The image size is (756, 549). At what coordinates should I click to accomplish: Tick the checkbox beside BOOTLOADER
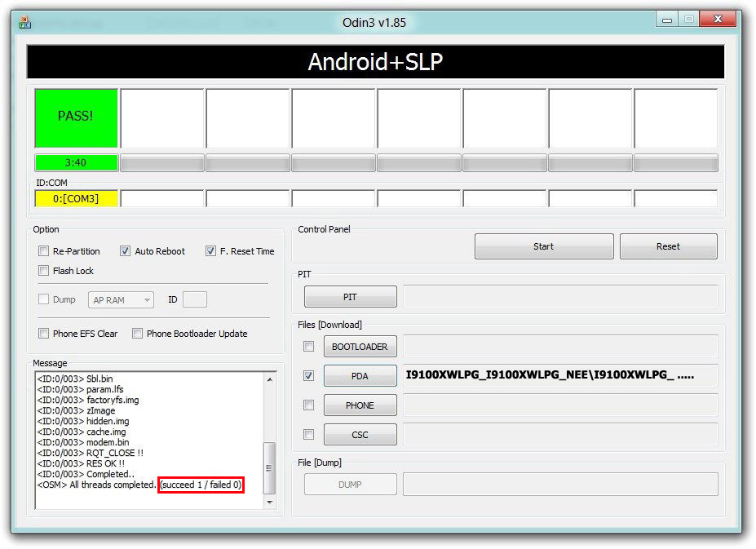click(x=308, y=347)
